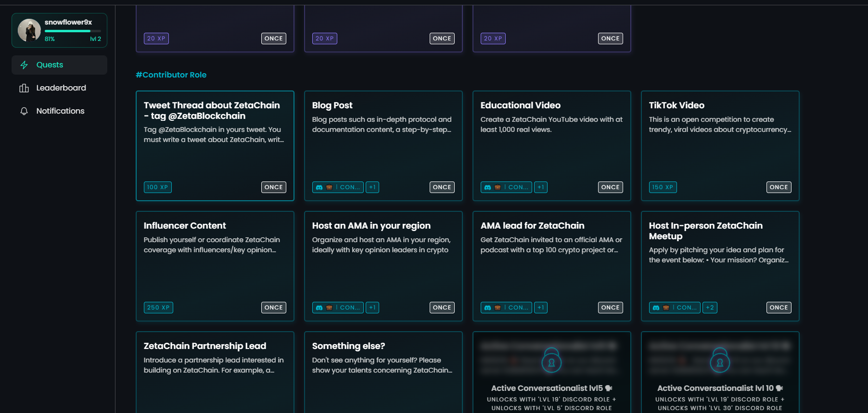Open the Notifications menu item
Screen dimensions: 868x413
click(59, 111)
